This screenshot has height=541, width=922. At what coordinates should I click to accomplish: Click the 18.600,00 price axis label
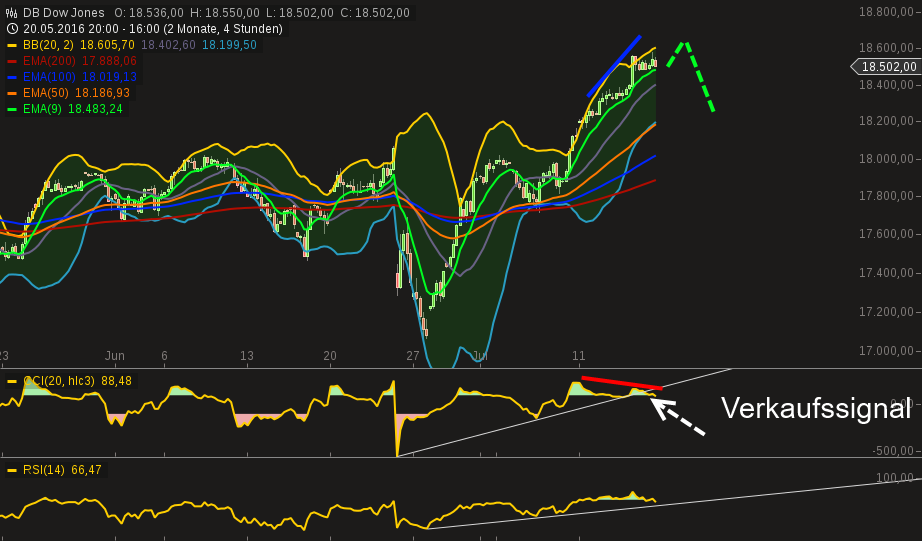point(886,48)
